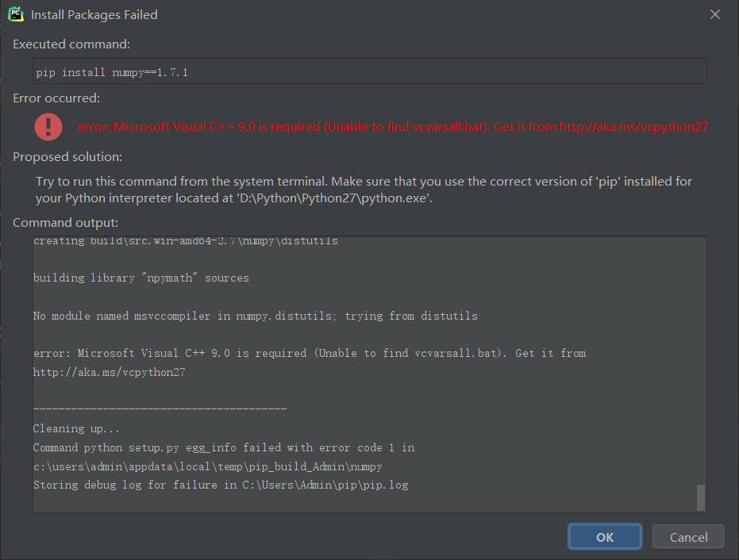
Task: Click the pip.log debug log path line
Action: (221, 485)
